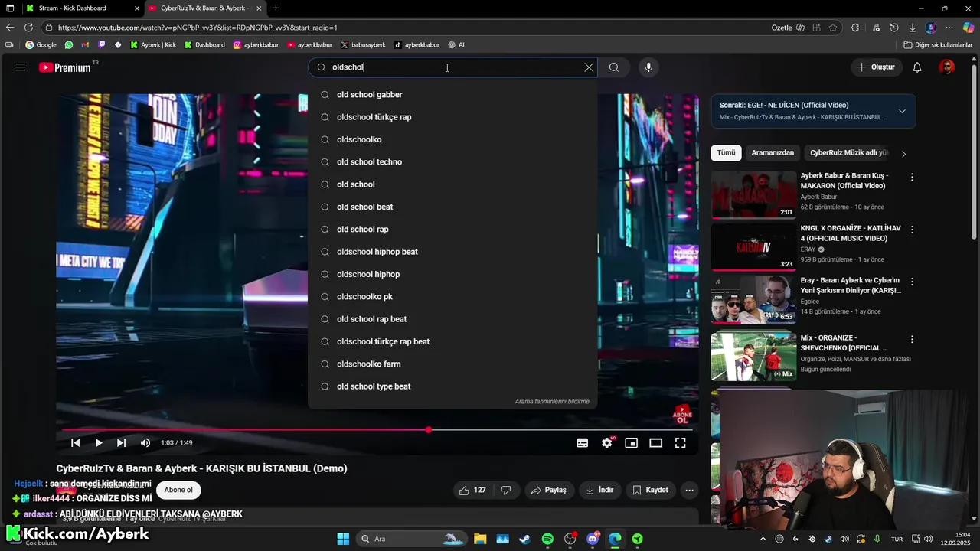Open browser extensions puzzle icon
980x551 pixels.
tap(855, 28)
